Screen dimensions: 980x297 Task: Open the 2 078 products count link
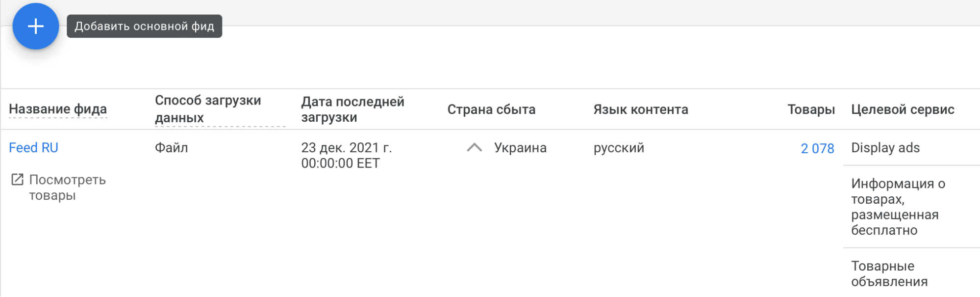click(x=817, y=148)
